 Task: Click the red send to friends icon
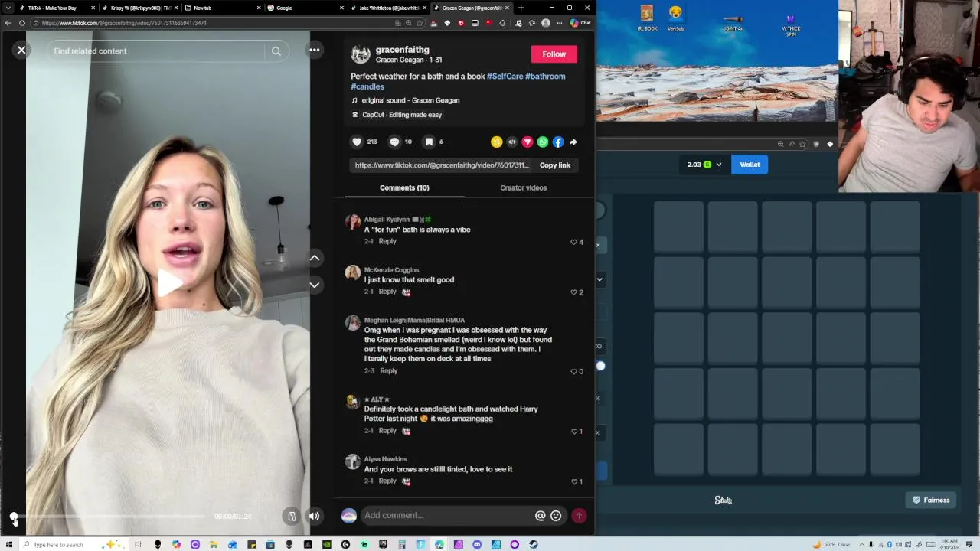coord(528,142)
